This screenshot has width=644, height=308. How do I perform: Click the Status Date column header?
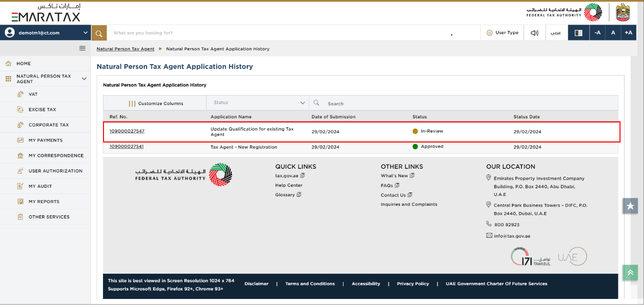(x=526, y=116)
